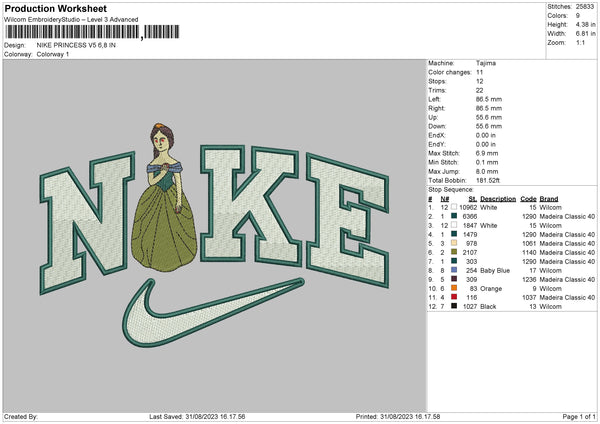This screenshot has height=424, width=600.
Task: Select the dark maroon swatch in stop row 9
Action: coord(454,279)
